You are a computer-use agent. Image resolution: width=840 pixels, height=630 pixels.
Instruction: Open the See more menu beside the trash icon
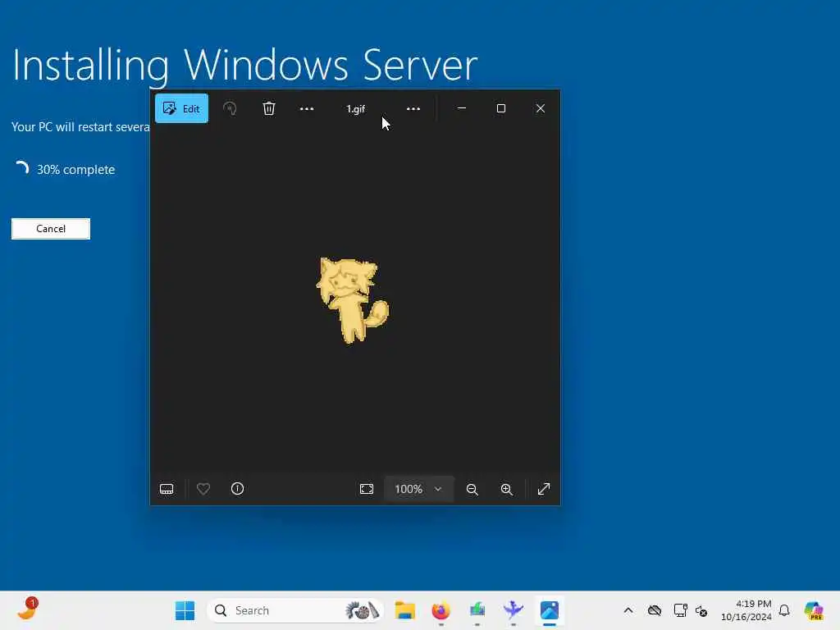point(307,109)
